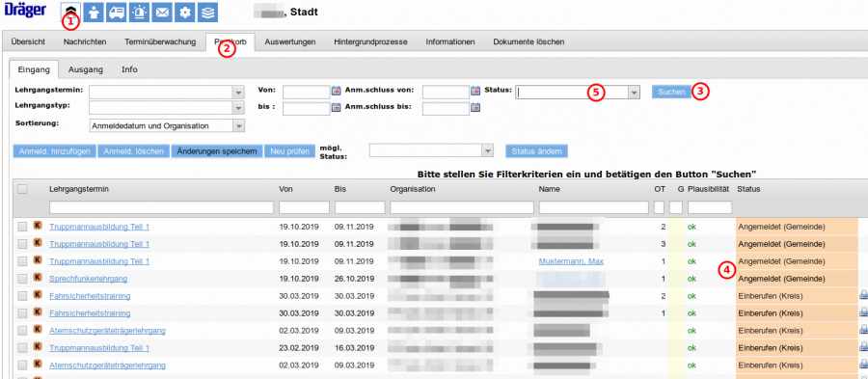This screenshot has height=379, width=868.
Task: Click Änderungen speichern button
Action: [217, 151]
